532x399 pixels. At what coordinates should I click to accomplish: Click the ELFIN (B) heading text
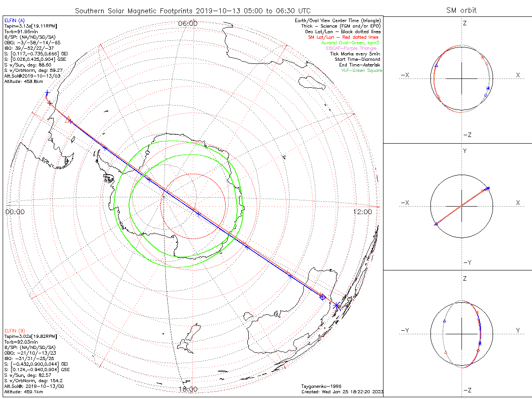[x=14, y=330]
